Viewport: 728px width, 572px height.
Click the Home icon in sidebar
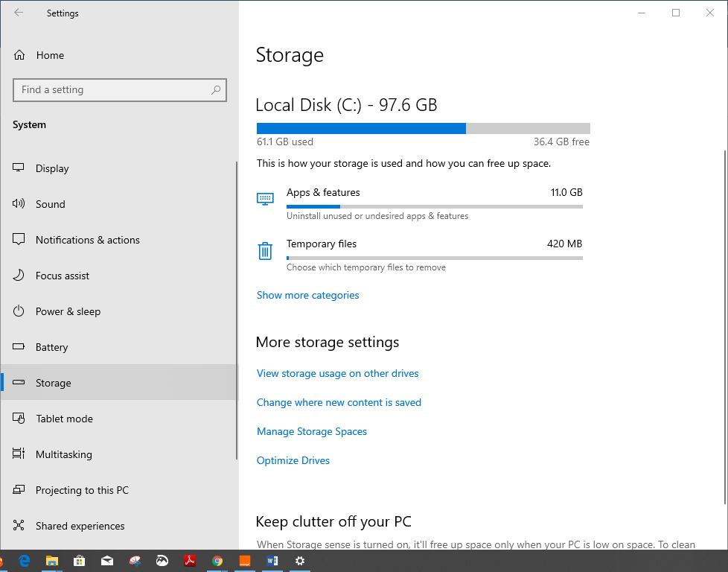[19, 55]
